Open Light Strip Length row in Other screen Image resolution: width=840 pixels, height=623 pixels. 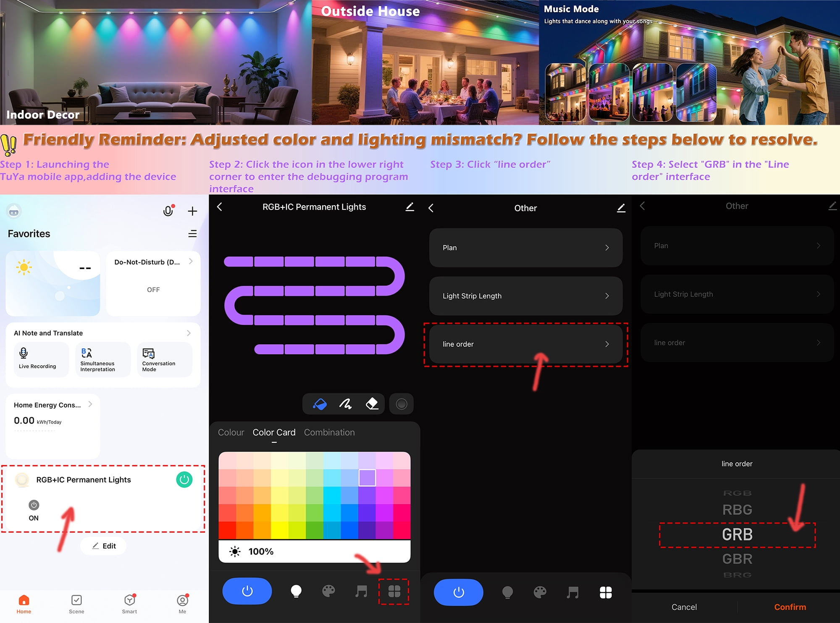pos(526,296)
